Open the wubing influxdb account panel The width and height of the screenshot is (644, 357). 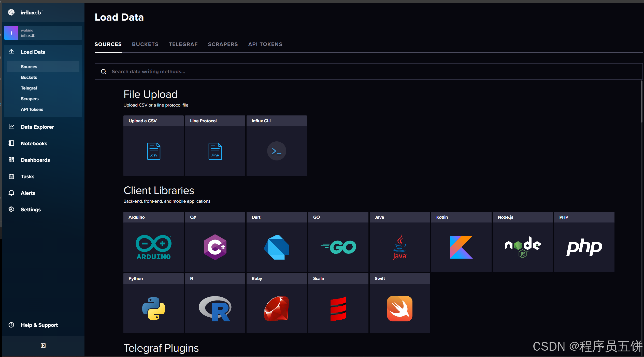click(43, 33)
